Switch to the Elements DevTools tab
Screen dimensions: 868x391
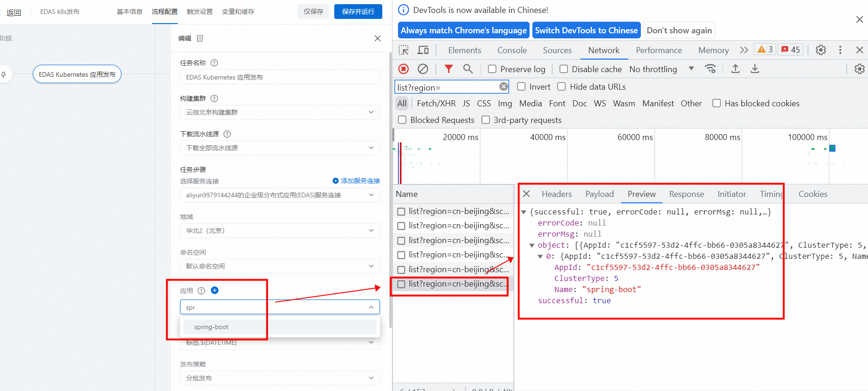pyautogui.click(x=464, y=50)
